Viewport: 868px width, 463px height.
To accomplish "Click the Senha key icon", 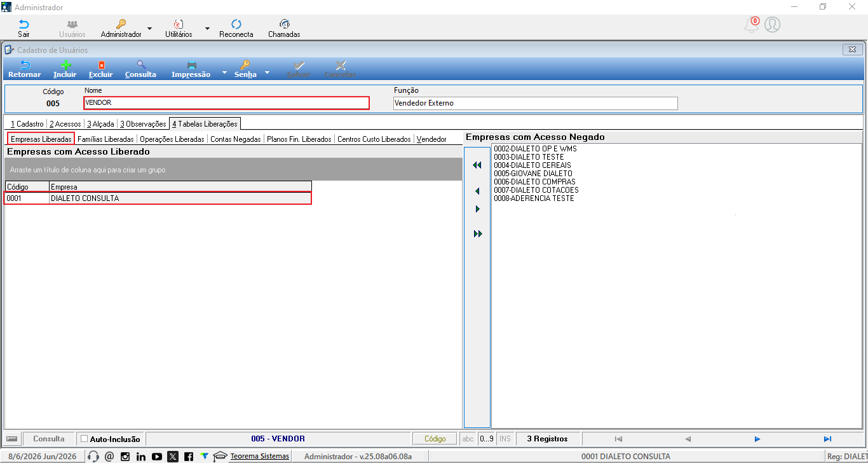I will click(245, 65).
